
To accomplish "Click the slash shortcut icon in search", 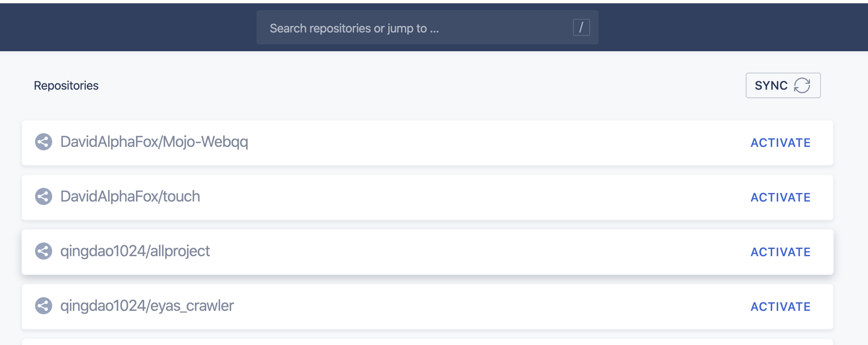I will tap(581, 28).
